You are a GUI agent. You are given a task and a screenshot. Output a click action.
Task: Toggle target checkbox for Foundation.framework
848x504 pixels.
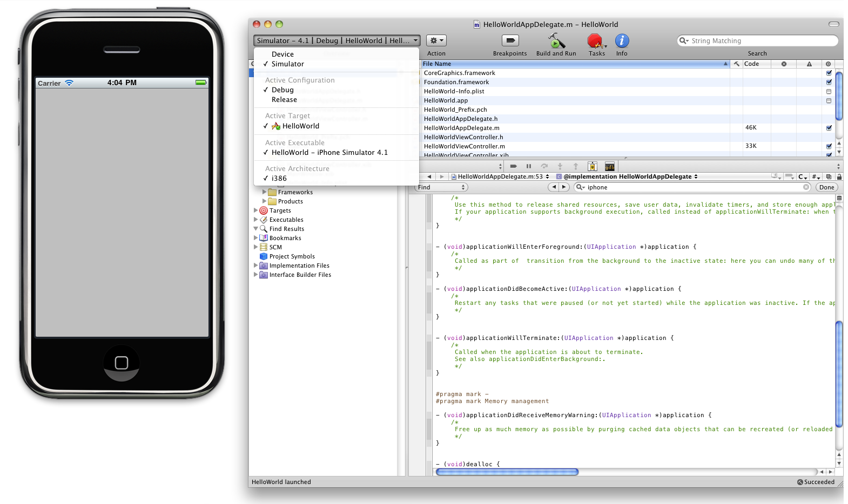[x=829, y=82]
